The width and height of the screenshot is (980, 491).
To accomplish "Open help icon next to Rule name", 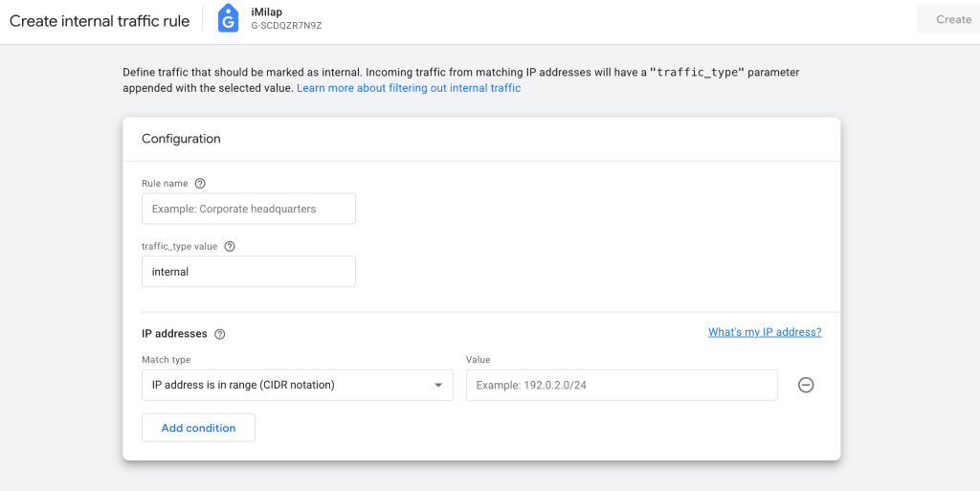I will [200, 184].
